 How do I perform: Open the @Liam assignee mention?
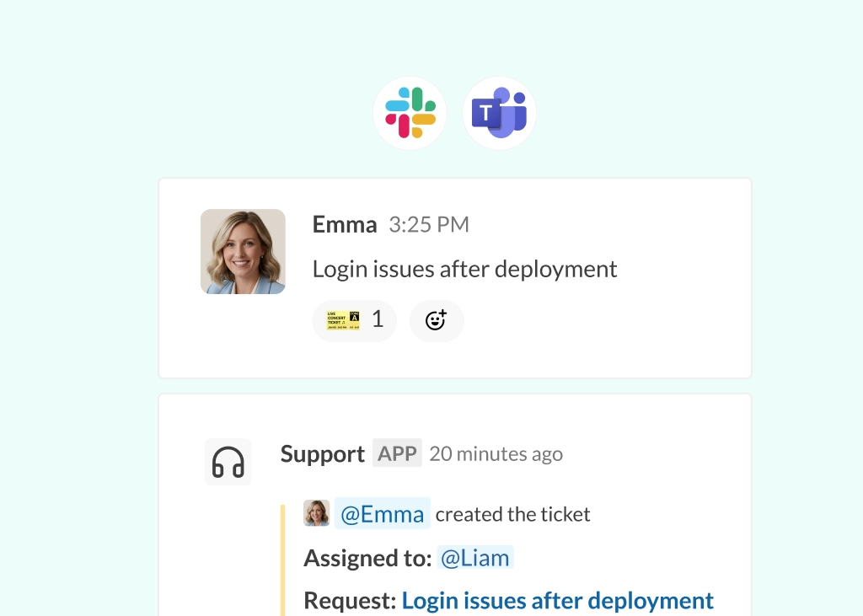pyautogui.click(x=475, y=558)
